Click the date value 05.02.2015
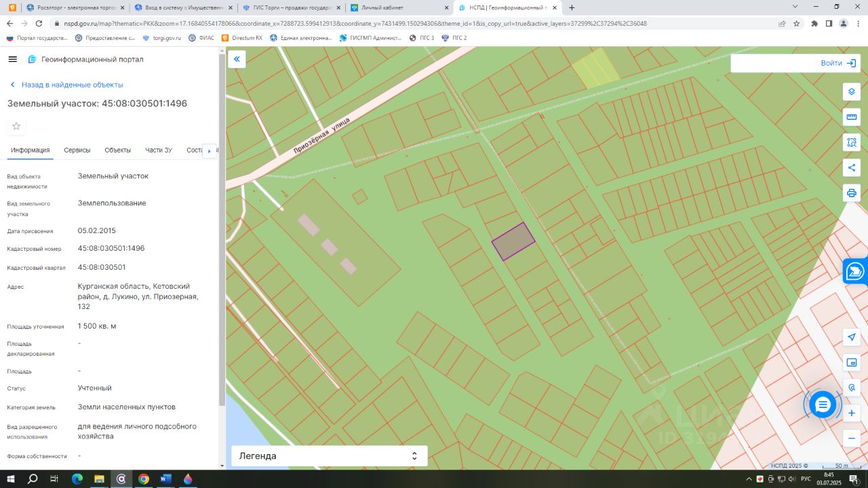The width and height of the screenshot is (868, 488). click(x=97, y=230)
